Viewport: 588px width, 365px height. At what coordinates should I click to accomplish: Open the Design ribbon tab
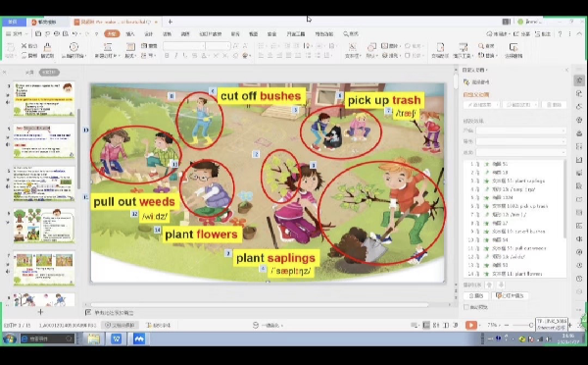click(149, 33)
